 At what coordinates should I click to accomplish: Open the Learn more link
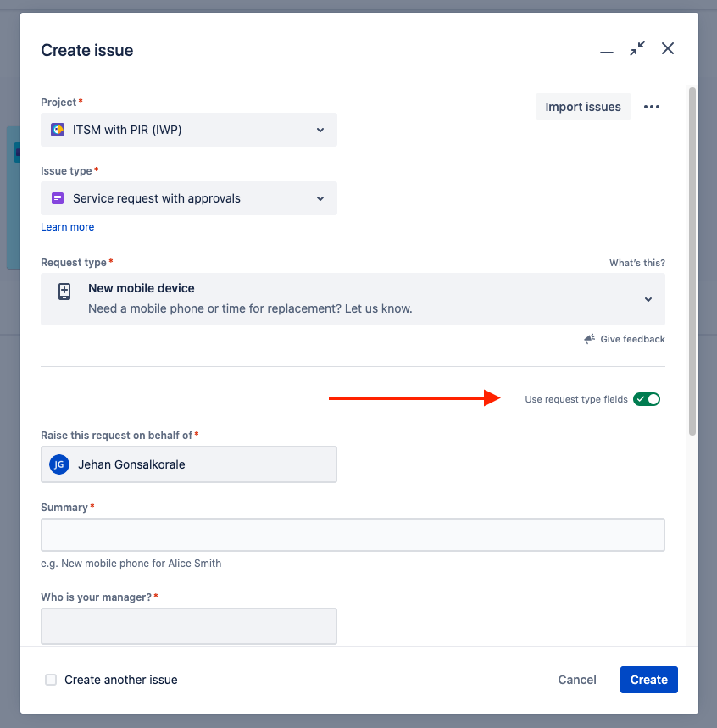point(67,227)
